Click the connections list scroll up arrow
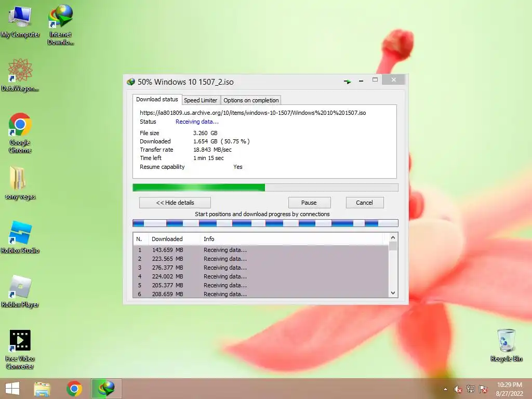 (x=393, y=237)
